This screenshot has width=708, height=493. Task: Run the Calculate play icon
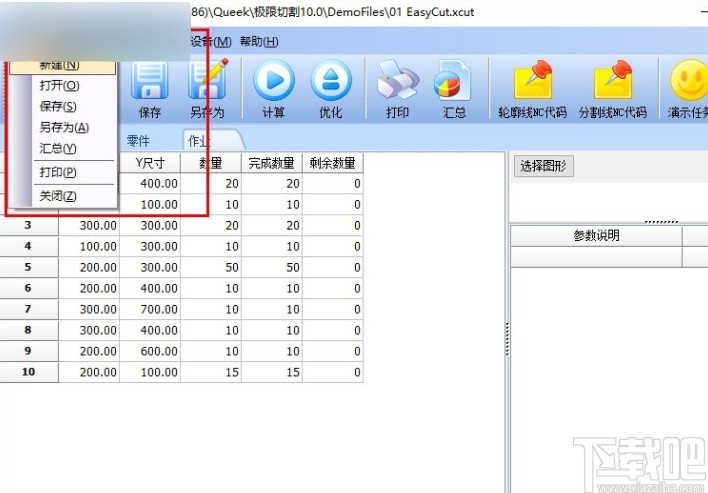point(274,80)
